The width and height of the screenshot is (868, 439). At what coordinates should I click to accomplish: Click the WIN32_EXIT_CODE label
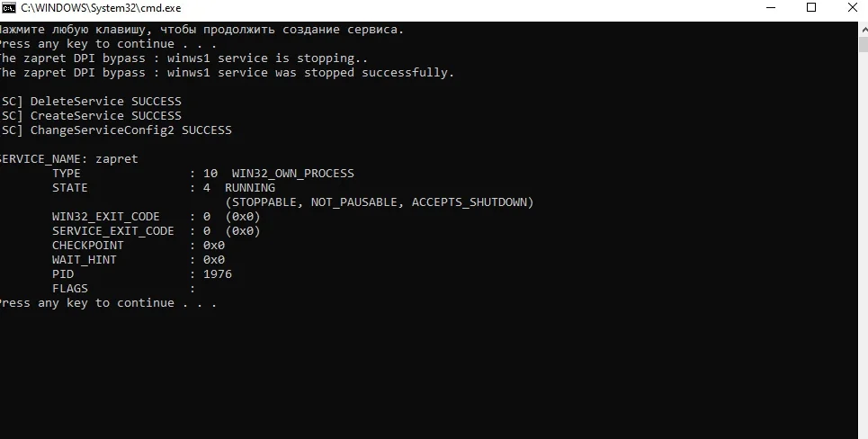pos(105,216)
